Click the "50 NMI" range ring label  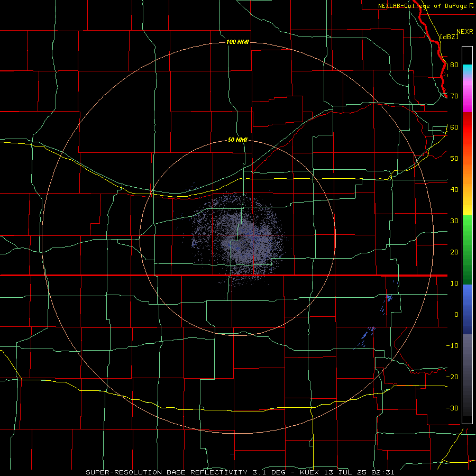(237, 140)
